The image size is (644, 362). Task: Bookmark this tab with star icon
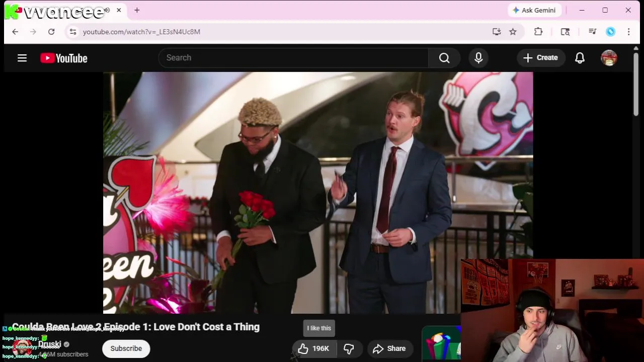coord(513,32)
